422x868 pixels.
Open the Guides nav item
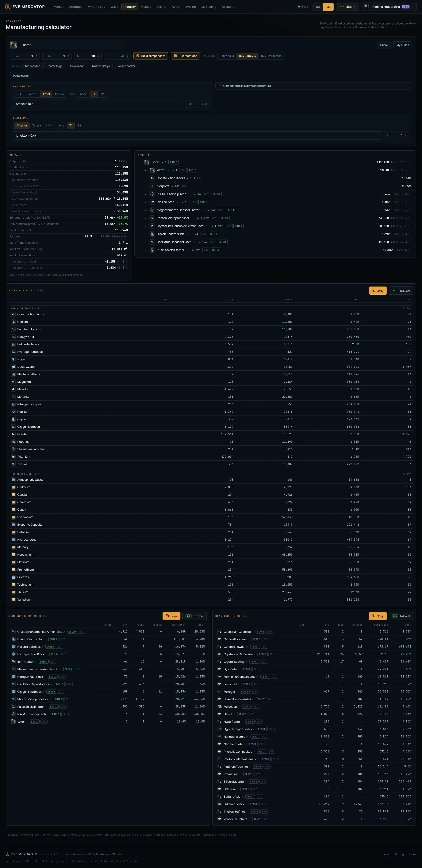click(x=146, y=7)
